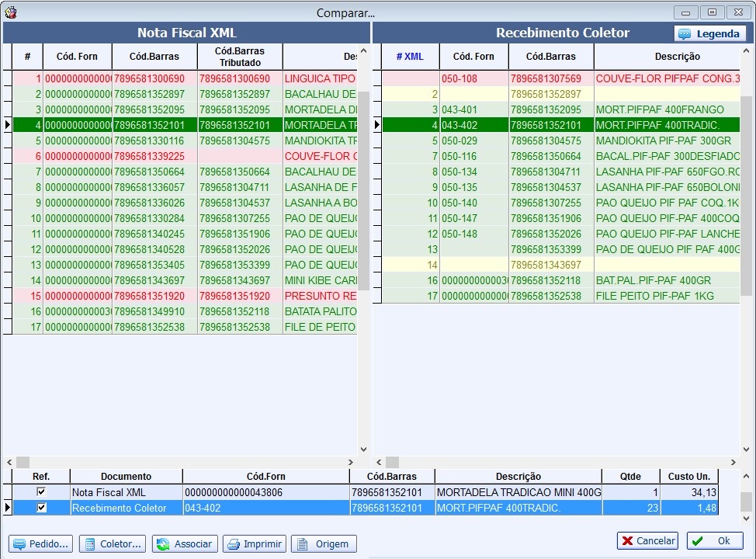Click the application icon in title bar
The width and height of the screenshot is (756, 559).
coord(11,12)
